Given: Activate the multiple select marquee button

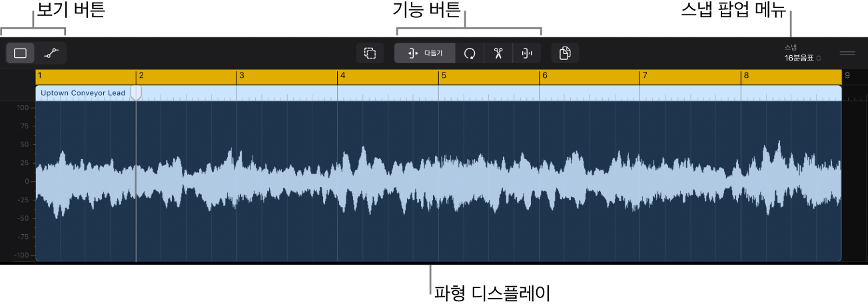Looking at the screenshot, I should [370, 53].
